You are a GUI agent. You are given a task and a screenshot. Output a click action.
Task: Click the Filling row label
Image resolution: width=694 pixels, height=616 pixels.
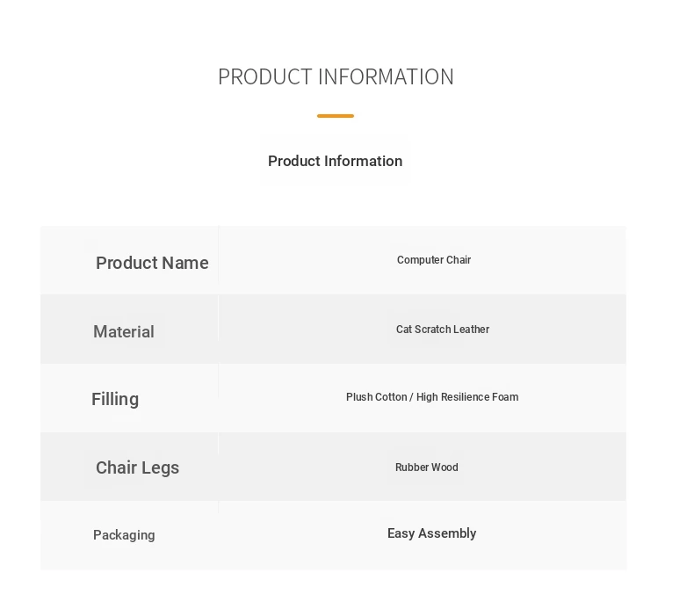(115, 399)
